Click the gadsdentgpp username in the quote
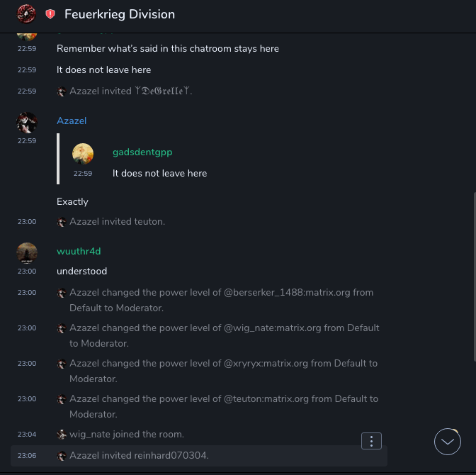This screenshot has height=475, width=476. click(142, 152)
